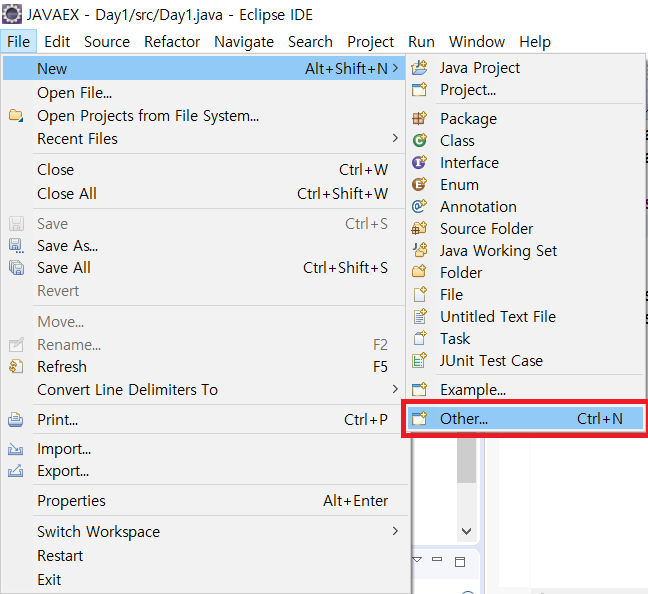Click the Project... wizard icon
The width and height of the screenshot is (648, 594).
(x=419, y=90)
